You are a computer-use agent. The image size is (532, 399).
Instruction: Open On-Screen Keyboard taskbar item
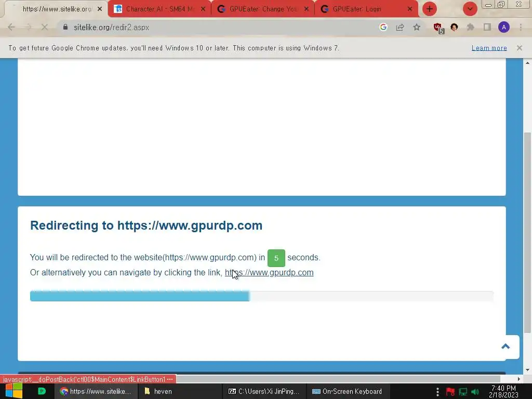pos(348,391)
